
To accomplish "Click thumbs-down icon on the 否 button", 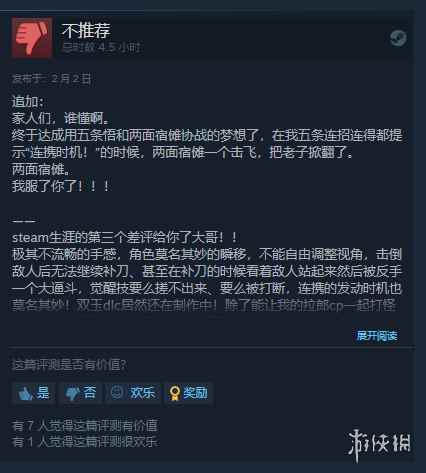I will pos(71,394).
